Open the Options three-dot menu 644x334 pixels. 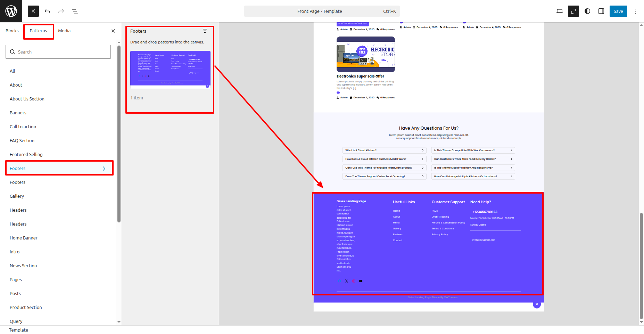(x=636, y=11)
